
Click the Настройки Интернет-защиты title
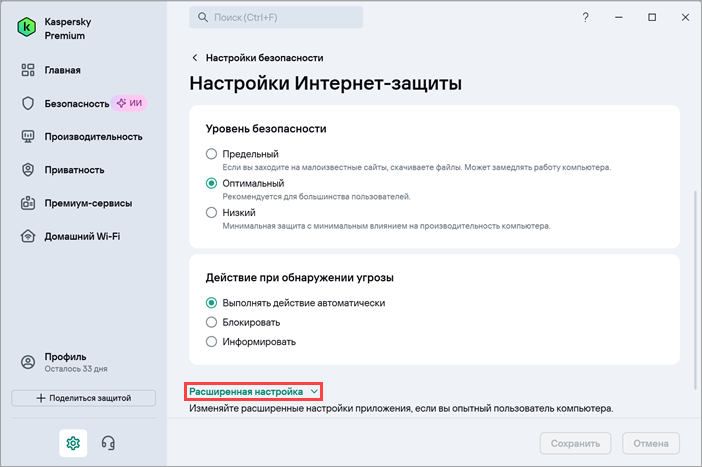click(x=325, y=83)
